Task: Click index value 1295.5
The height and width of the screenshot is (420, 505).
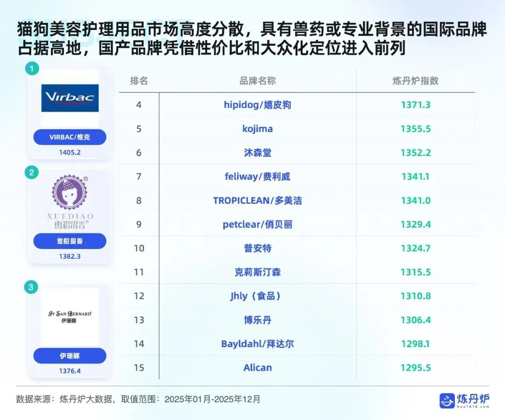Action: tap(416, 368)
